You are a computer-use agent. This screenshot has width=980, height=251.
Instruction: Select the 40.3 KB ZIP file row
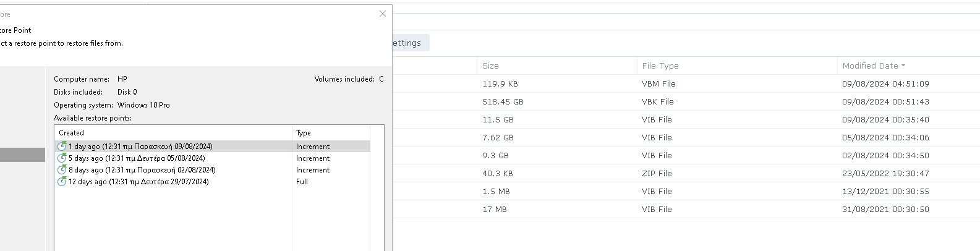point(686,173)
